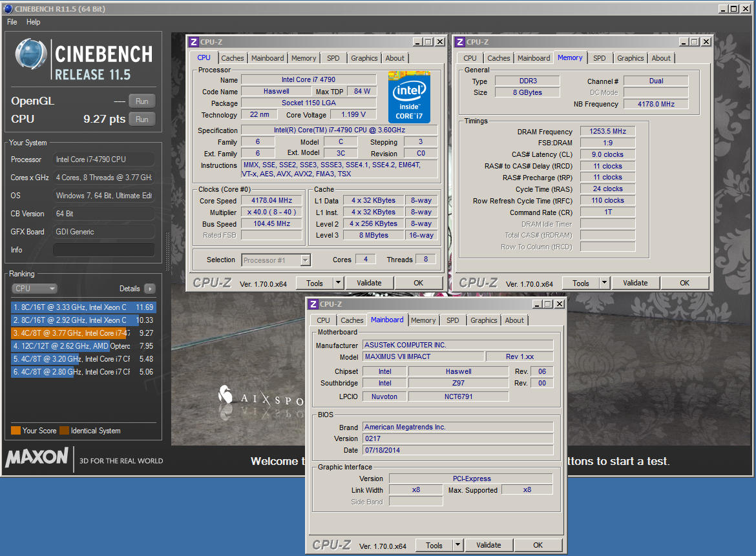The image size is (756, 556).
Task: Select ranking row 2 Intel Xeon 10.33
Action: point(83,320)
